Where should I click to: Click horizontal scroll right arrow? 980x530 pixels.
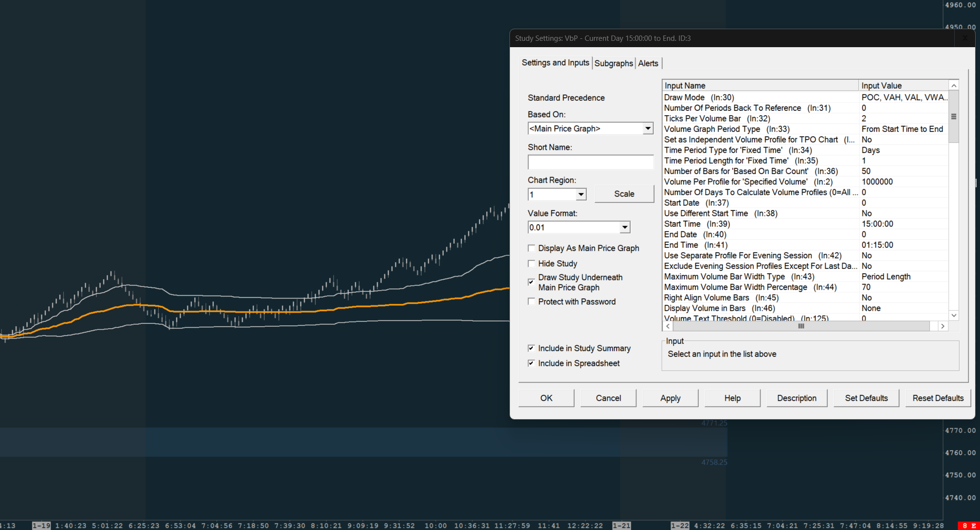tap(943, 326)
